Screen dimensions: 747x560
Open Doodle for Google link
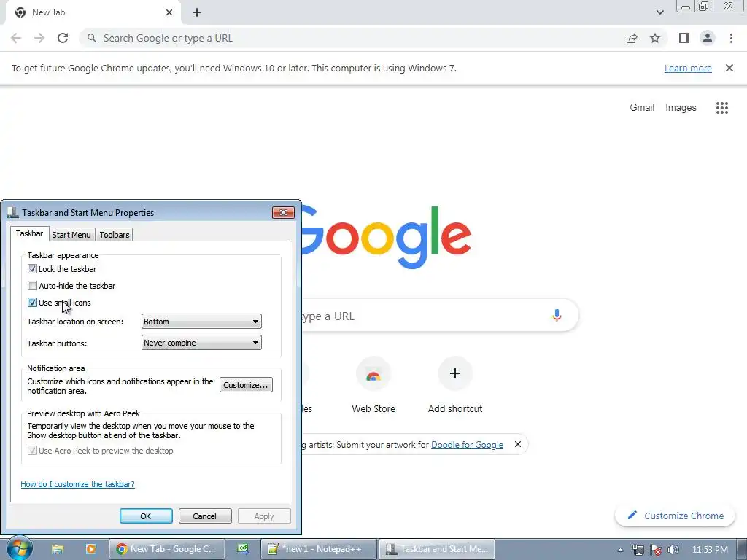pos(467,445)
